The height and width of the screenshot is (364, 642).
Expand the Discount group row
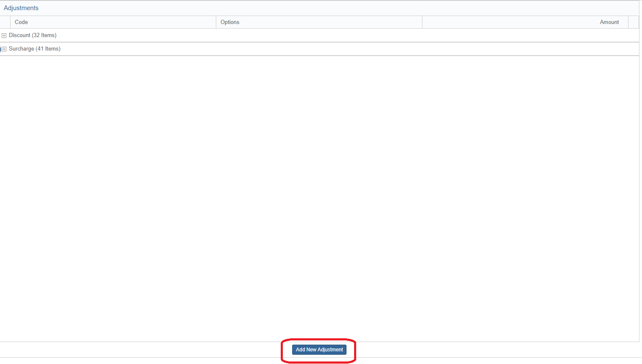coord(4,36)
